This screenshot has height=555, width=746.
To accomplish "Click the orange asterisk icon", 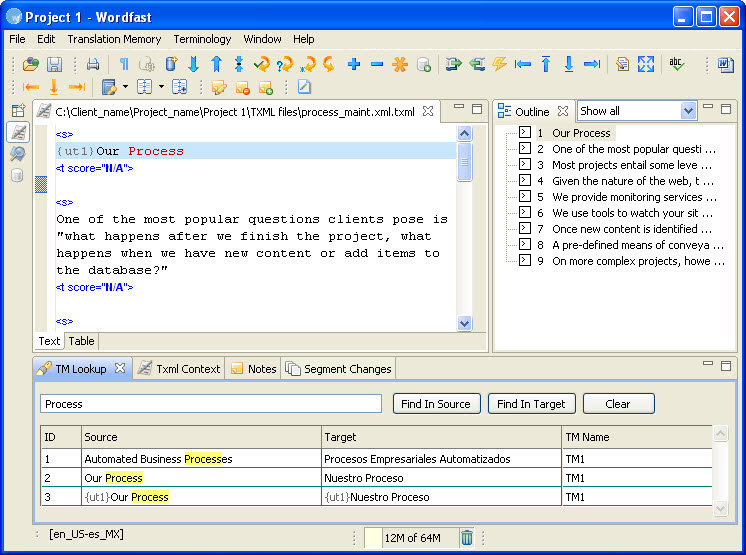I will coord(400,64).
